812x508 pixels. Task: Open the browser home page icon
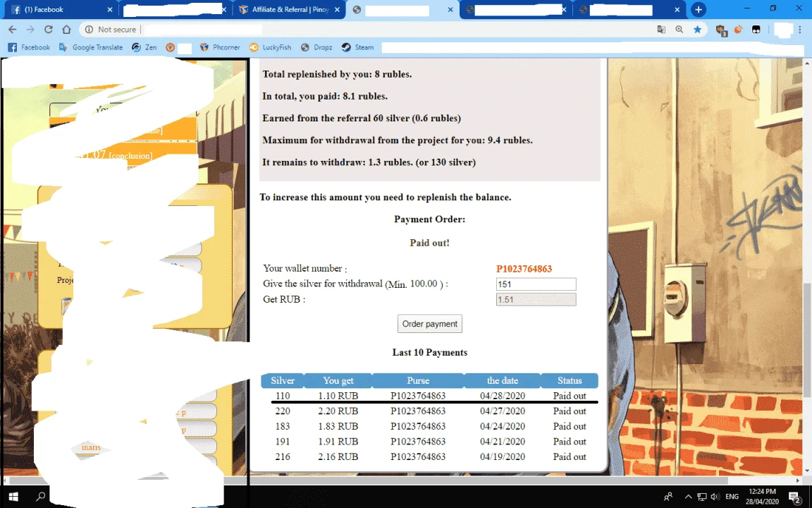(66, 30)
